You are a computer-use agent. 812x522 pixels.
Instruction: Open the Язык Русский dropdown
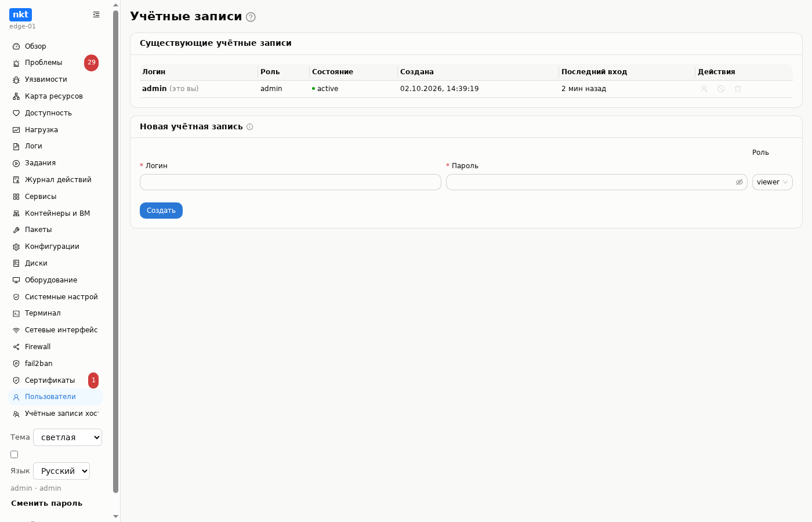61,471
